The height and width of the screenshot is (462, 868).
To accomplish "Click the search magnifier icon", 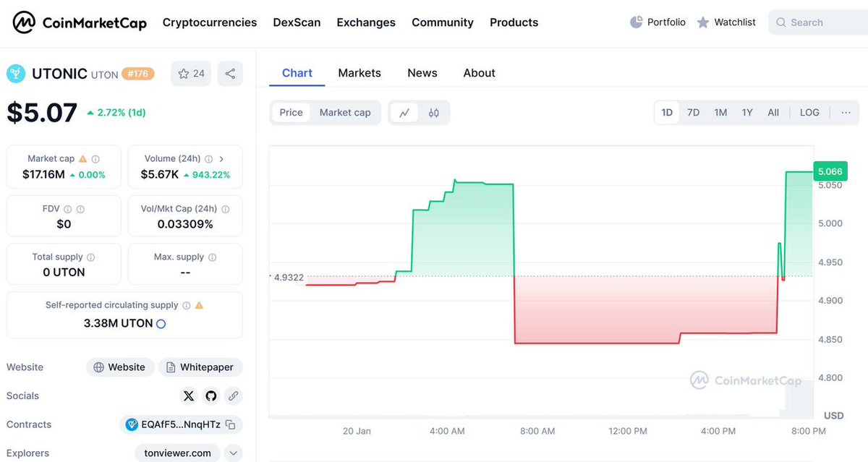I will 781,22.
